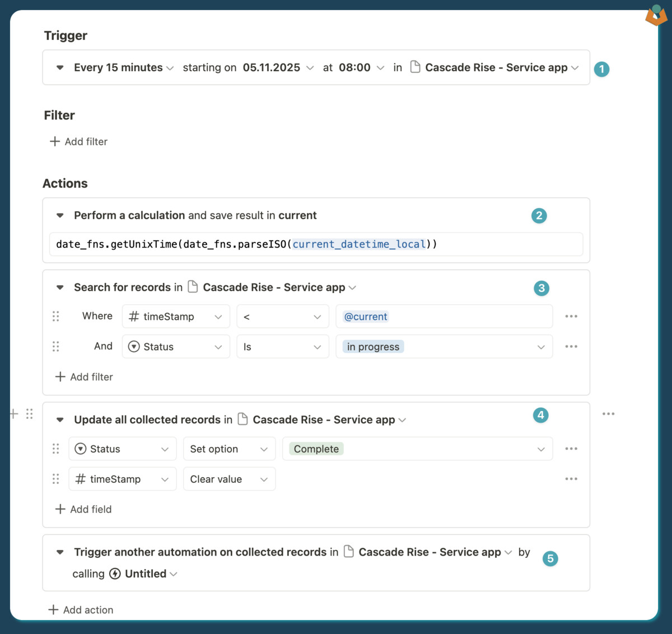Open the Every 15 minutes interval dropdown

pos(124,68)
